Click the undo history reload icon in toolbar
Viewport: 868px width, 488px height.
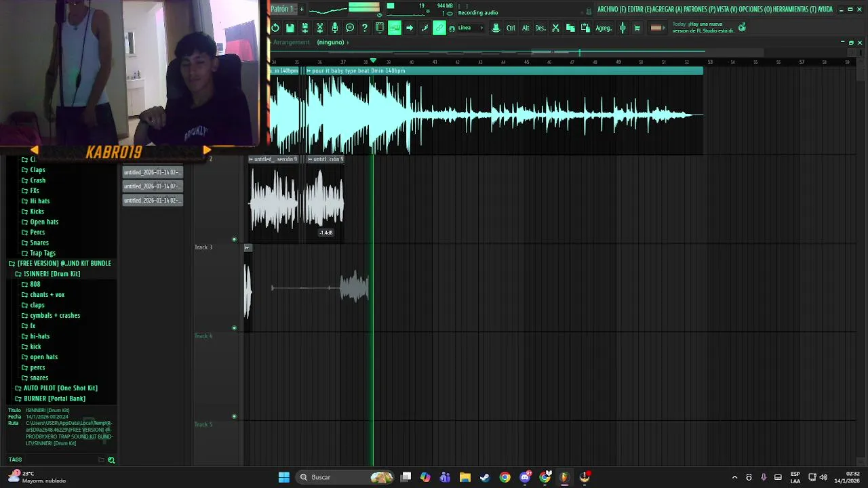275,28
